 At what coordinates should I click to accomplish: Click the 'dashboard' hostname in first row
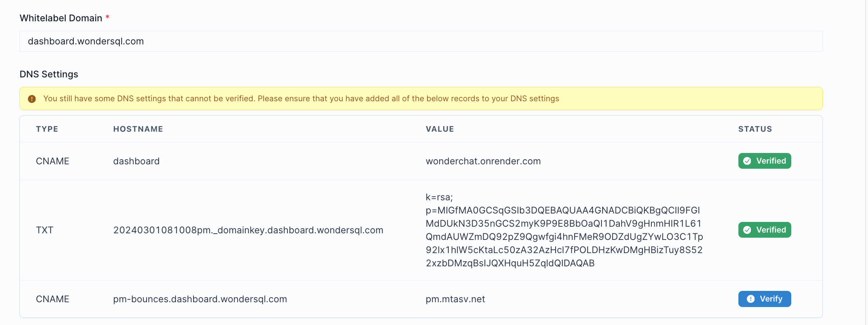coord(136,161)
